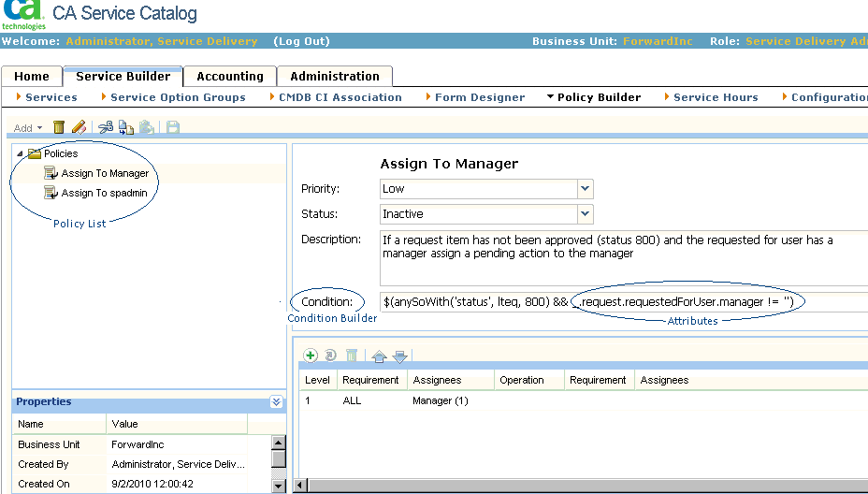Collapse the Policies tree folder
868x494 pixels.
20,153
